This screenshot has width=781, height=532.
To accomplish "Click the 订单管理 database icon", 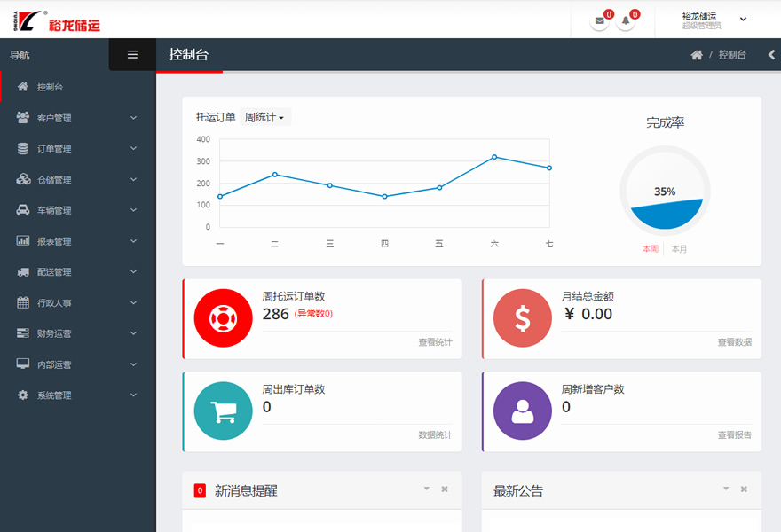I will (x=23, y=148).
